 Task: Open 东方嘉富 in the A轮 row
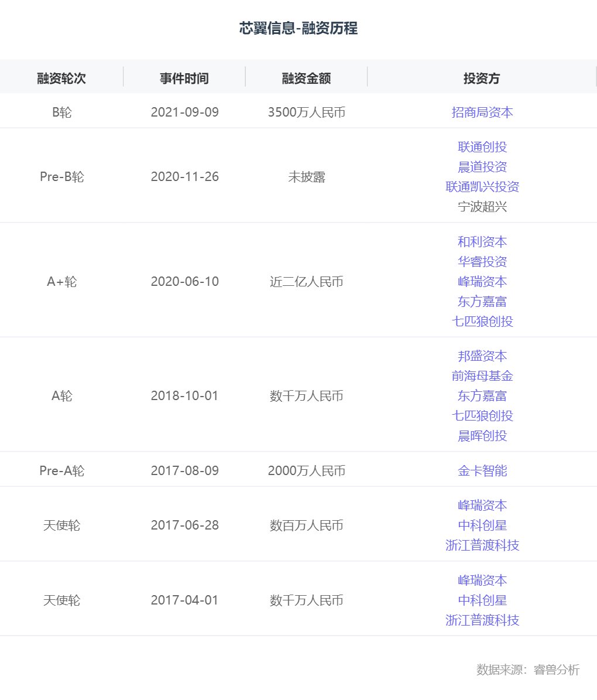482,395
